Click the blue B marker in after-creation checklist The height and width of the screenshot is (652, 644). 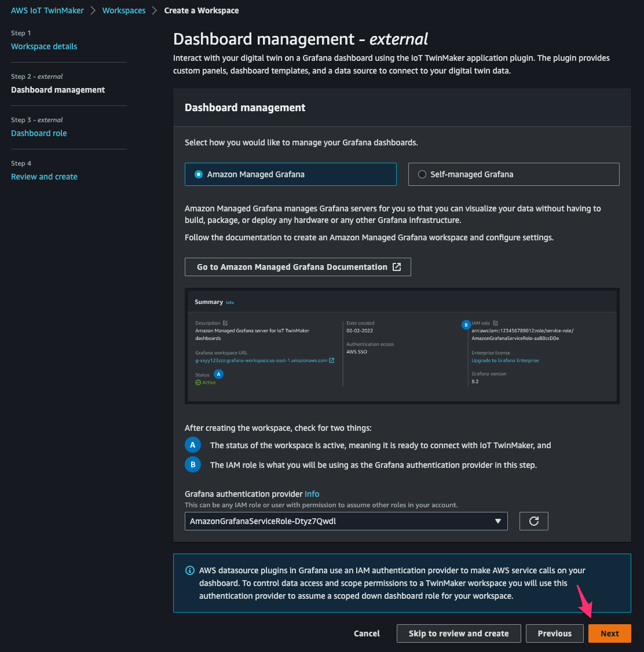point(192,464)
